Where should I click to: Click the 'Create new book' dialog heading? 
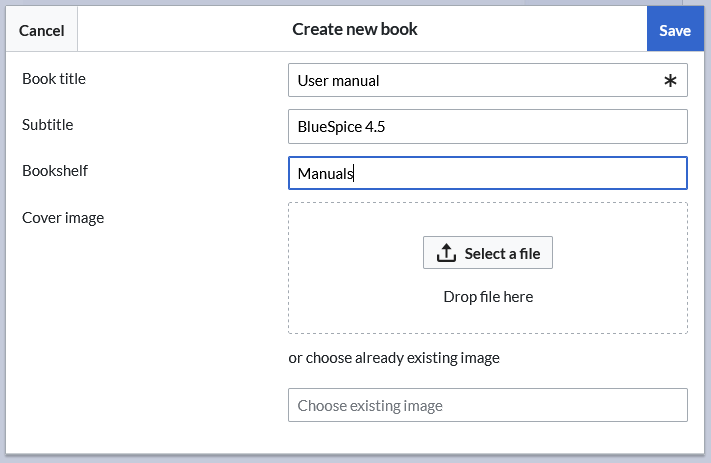coord(355,29)
